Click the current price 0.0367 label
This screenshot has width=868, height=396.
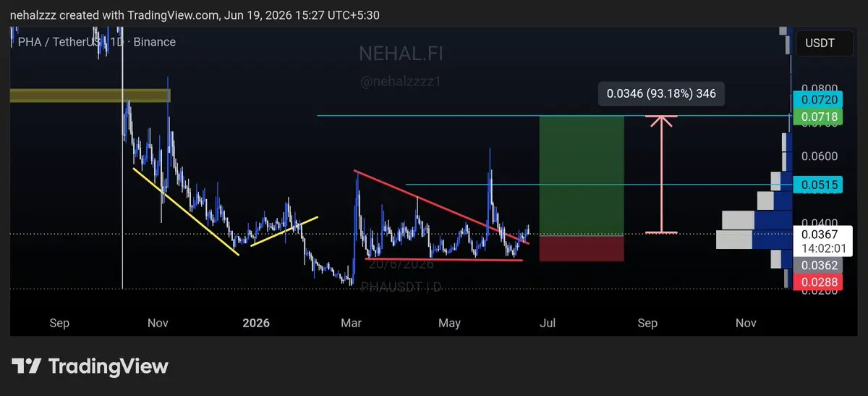coord(819,234)
